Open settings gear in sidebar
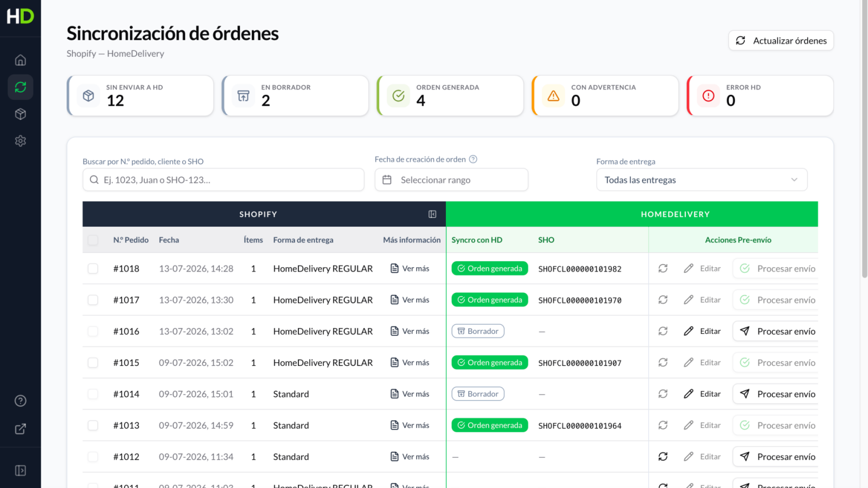Screen dimensions: 868x488 click(21, 141)
